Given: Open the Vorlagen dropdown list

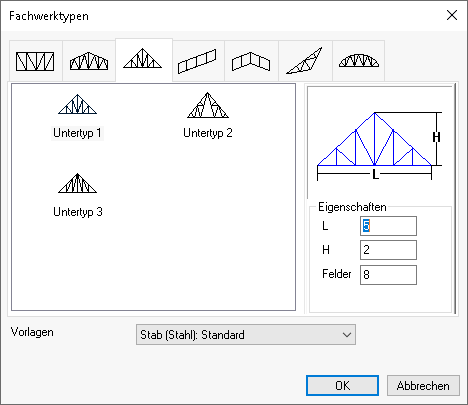Looking at the screenshot, I should click(246, 334).
